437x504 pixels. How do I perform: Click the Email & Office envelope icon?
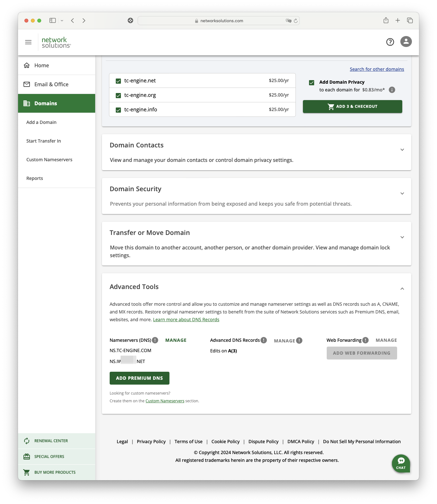pos(27,84)
